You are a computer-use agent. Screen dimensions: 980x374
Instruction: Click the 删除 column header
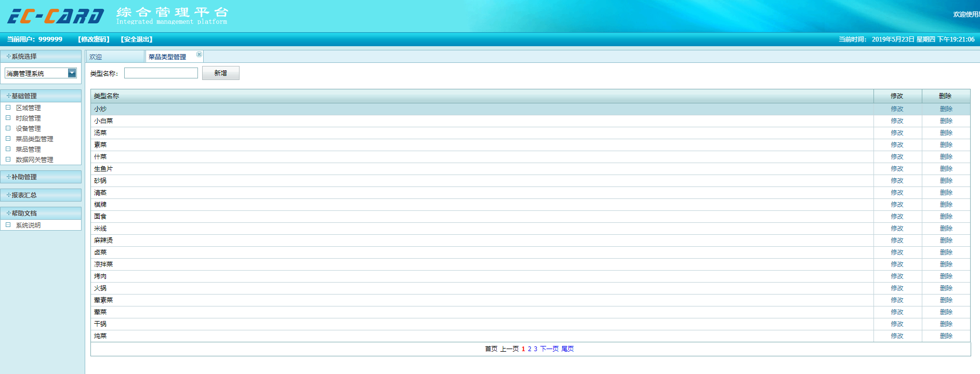click(946, 96)
